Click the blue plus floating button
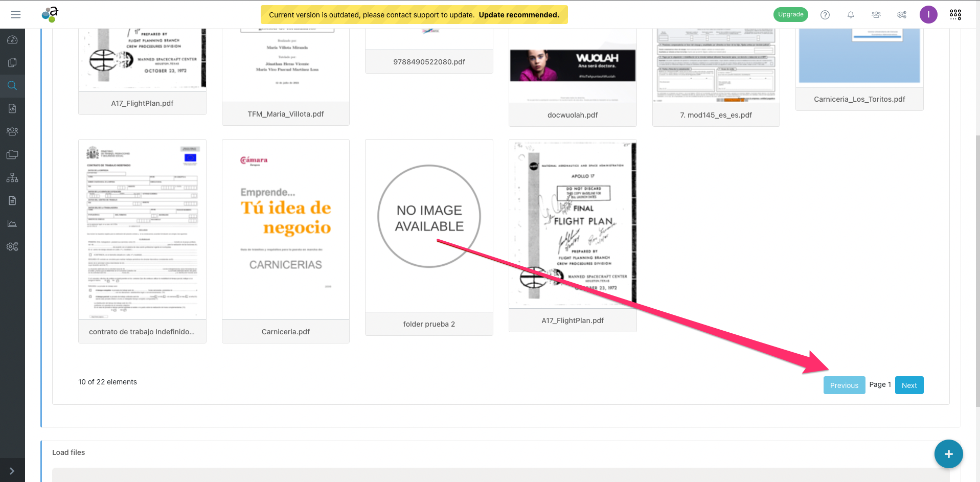 pos(948,454)
